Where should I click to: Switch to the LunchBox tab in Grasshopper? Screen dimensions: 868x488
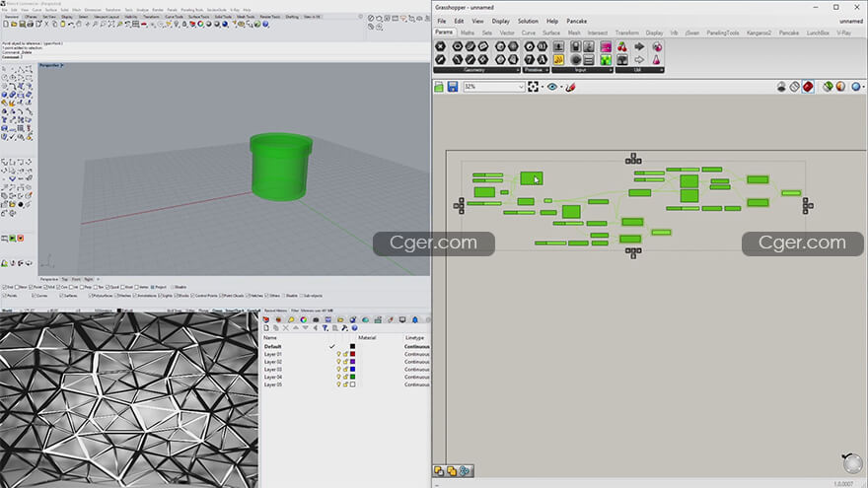[818, 34]
